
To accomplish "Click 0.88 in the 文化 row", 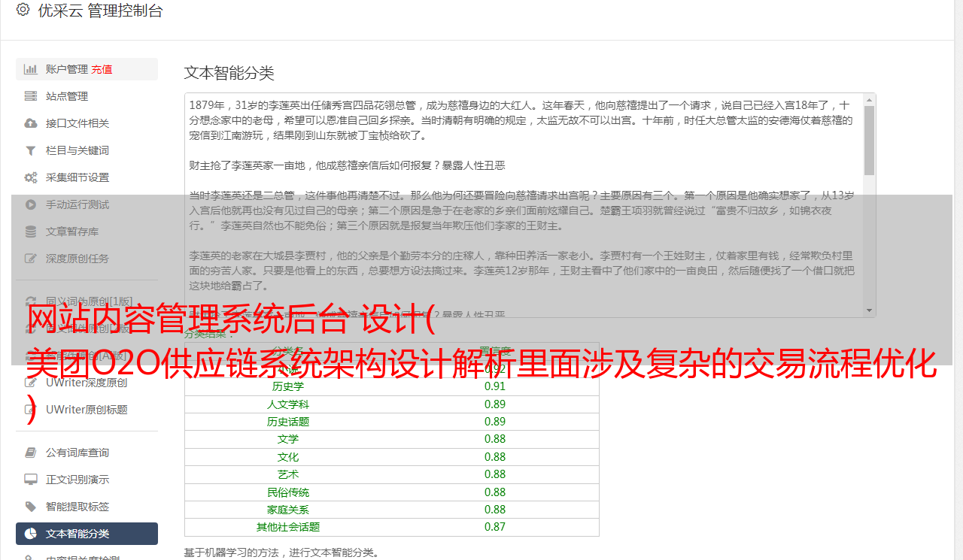I will pos(495,457).
